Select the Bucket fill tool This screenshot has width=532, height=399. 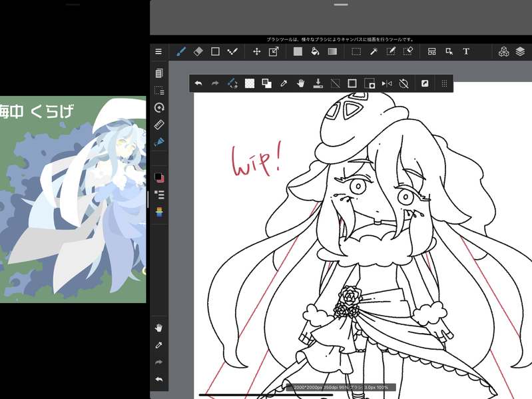pyautogui.click(x=315, y=51)
